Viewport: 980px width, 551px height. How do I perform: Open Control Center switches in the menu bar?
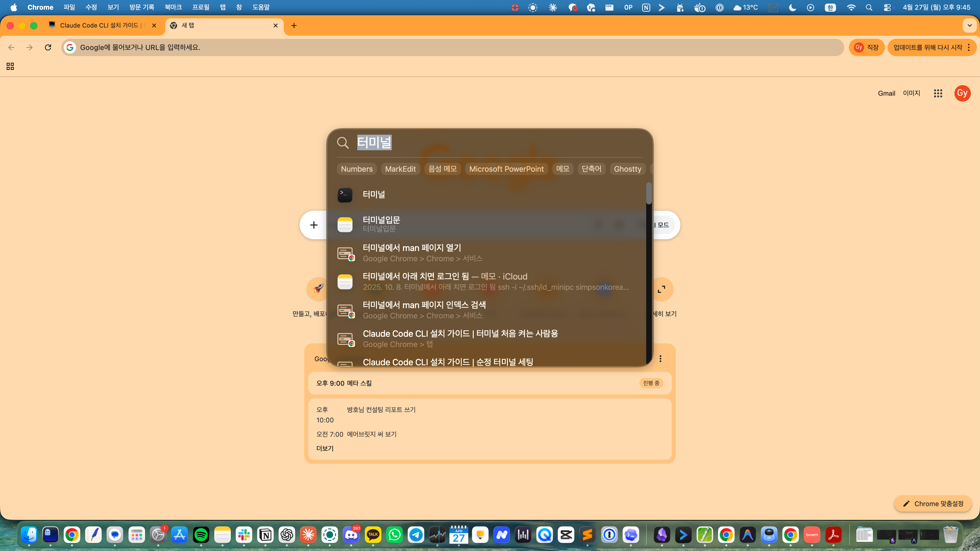888,7
